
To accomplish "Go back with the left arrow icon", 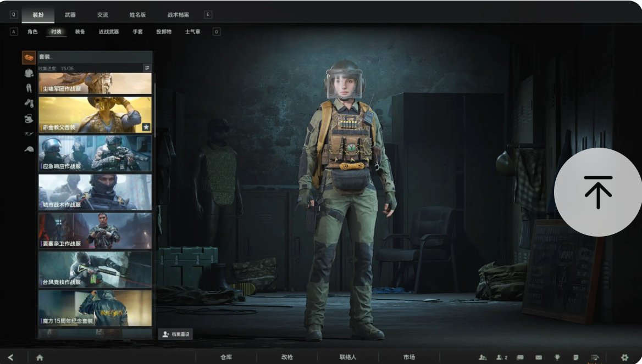I will coord(10,357).
